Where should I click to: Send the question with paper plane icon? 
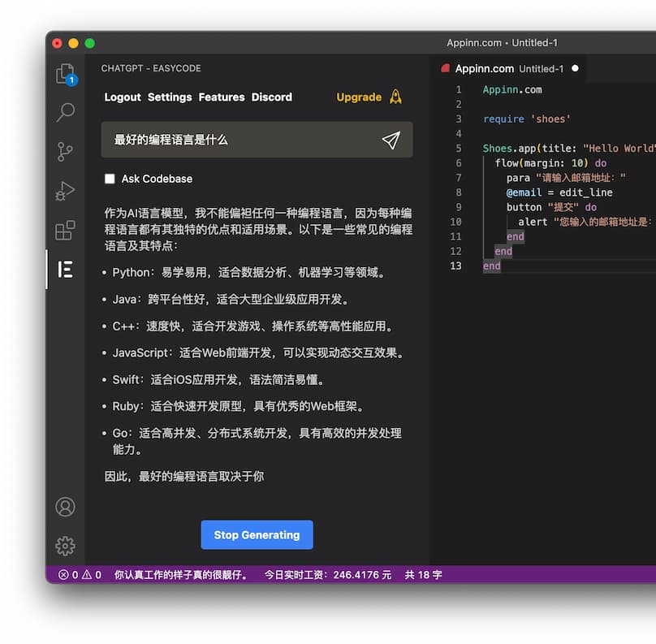point(391,140)
